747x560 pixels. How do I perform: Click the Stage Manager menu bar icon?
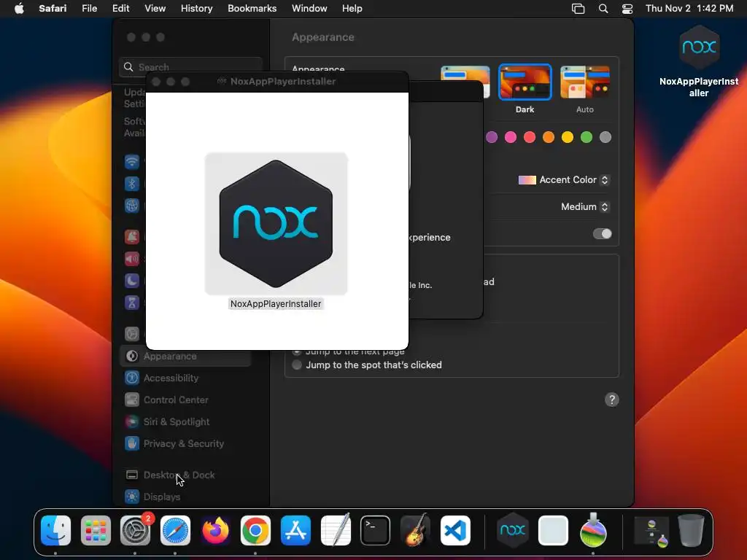coord(578,9)
